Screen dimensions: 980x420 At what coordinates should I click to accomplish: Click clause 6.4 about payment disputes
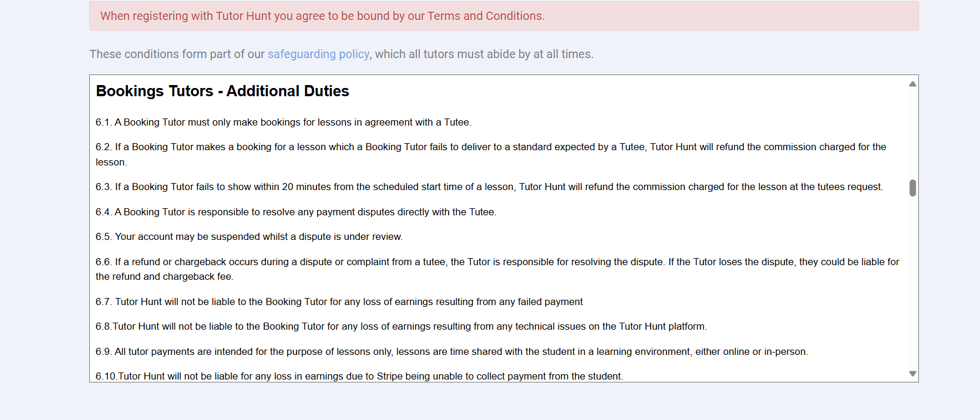click(296, 212)
